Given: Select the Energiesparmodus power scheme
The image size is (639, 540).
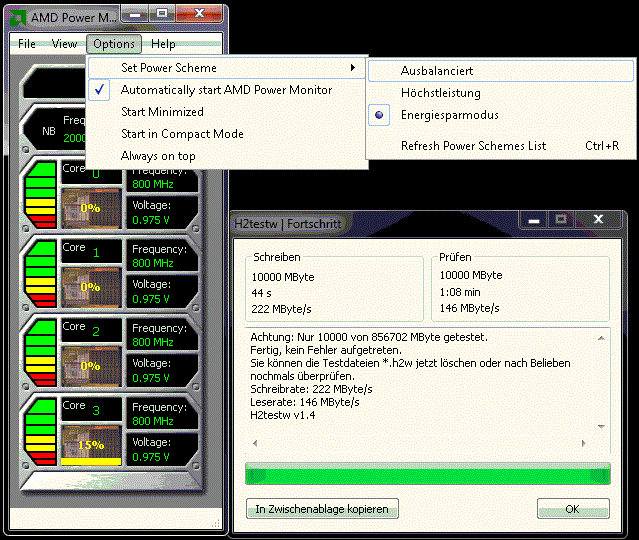Looking at the screenshot, I should pos(501,115).
